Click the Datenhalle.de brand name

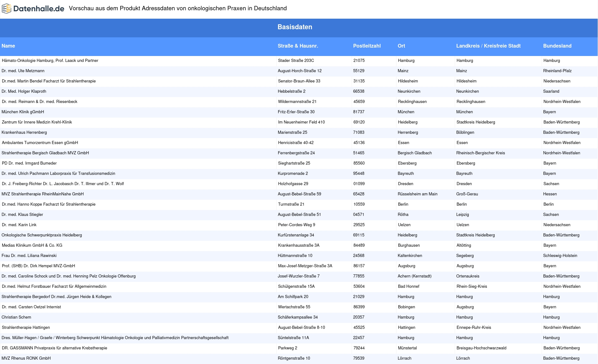pyautogui.click(x=39, y=9)
